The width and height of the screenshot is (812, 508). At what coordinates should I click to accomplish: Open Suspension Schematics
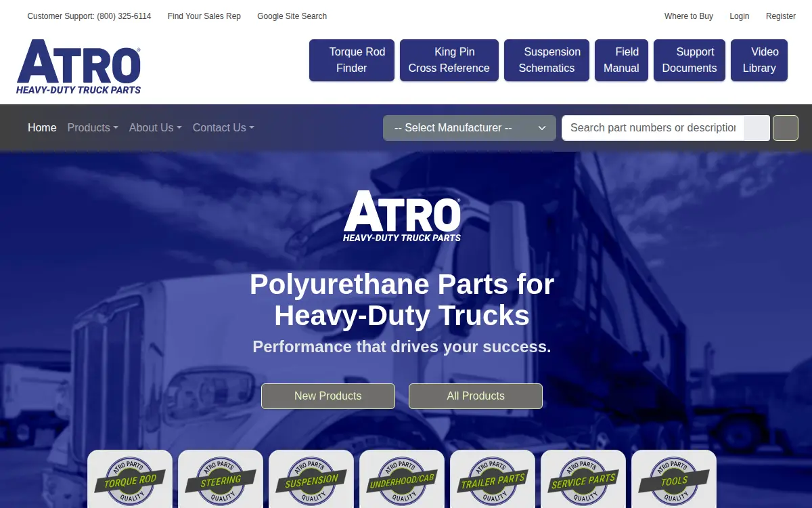click(x=547, y=60)
